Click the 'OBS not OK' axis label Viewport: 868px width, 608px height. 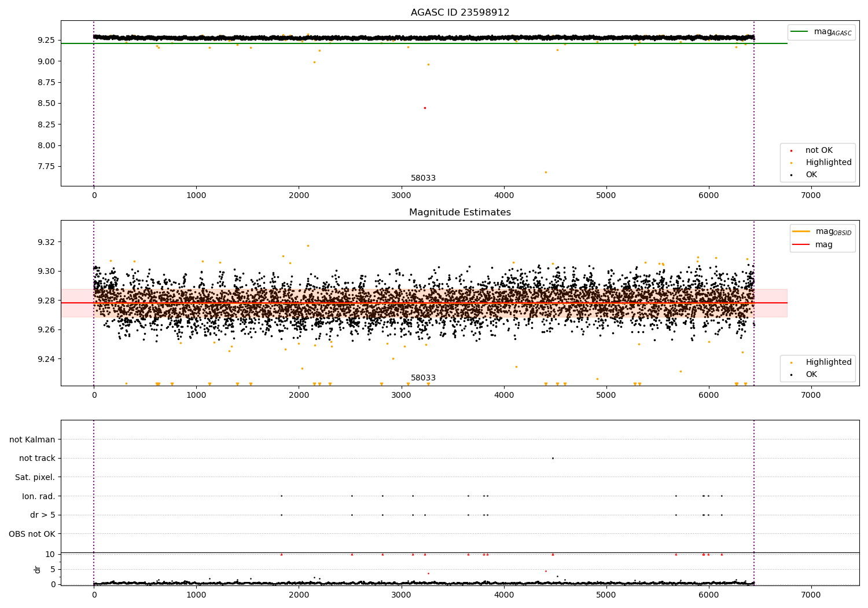pos(32,534)
